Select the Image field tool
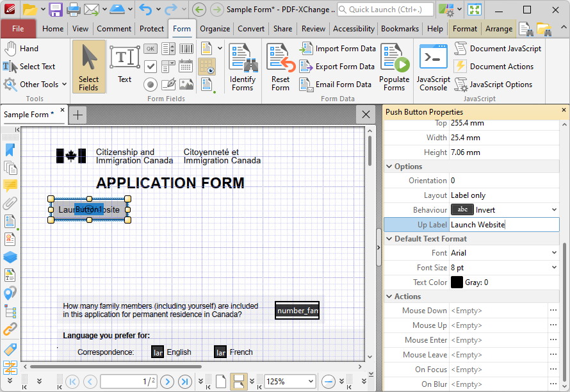570x392 pixels. click(186, 85)
